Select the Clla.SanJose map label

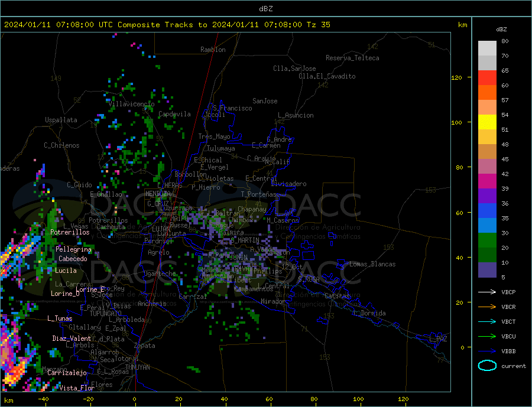click(294, 69)
